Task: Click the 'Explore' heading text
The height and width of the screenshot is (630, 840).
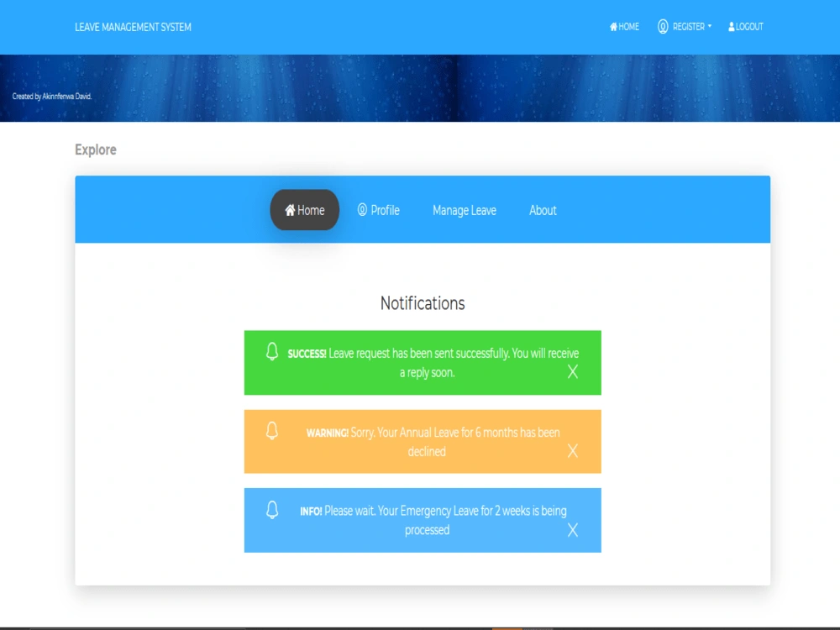Action: coord(96,150)
